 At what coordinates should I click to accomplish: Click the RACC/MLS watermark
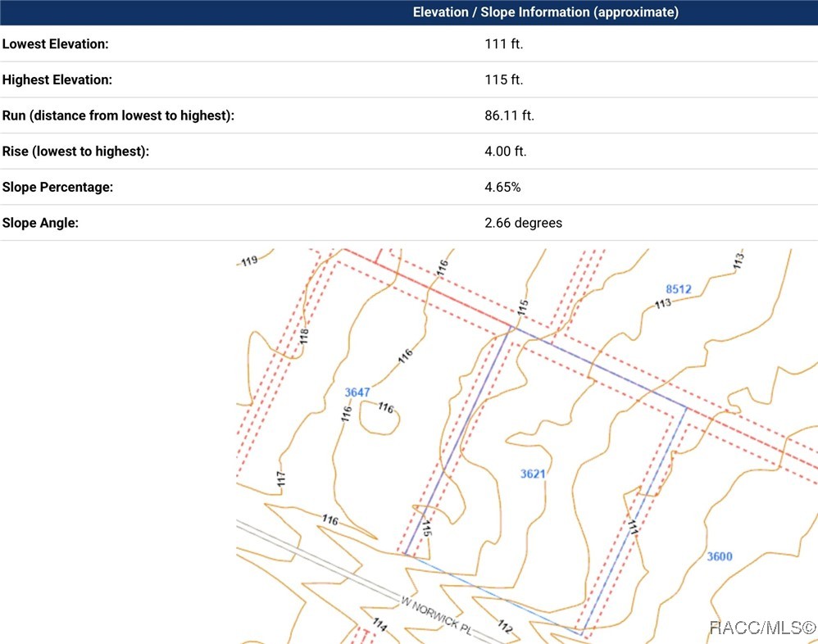pos(762,628)
